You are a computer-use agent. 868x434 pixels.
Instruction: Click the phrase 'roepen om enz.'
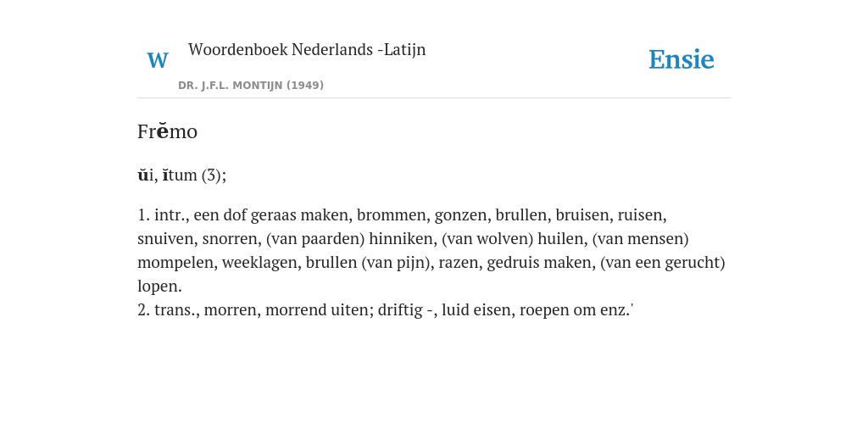tap(575, 309)
